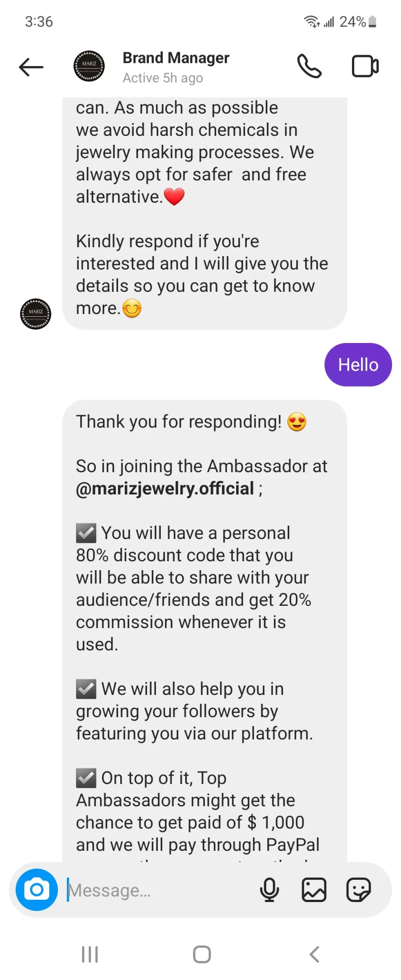Image resolution: width=401 pixels, height=980 pixels.
Task: Tap the 'Thank you for responding' message
Action: [192, 421]
